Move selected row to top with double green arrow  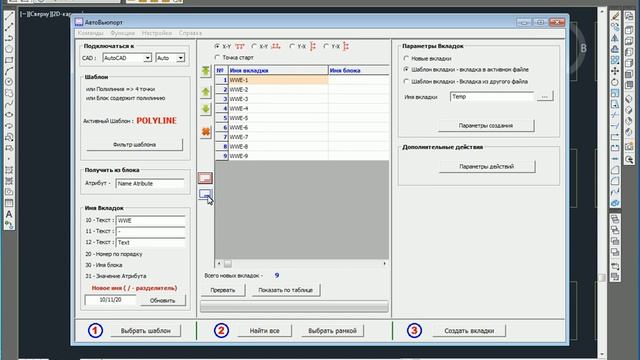206,71
